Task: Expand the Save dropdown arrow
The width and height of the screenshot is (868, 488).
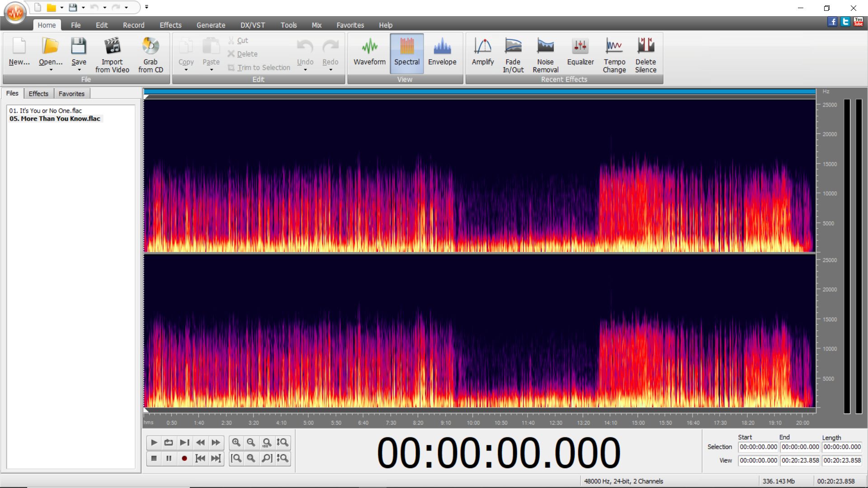Action: pos(79,70)
